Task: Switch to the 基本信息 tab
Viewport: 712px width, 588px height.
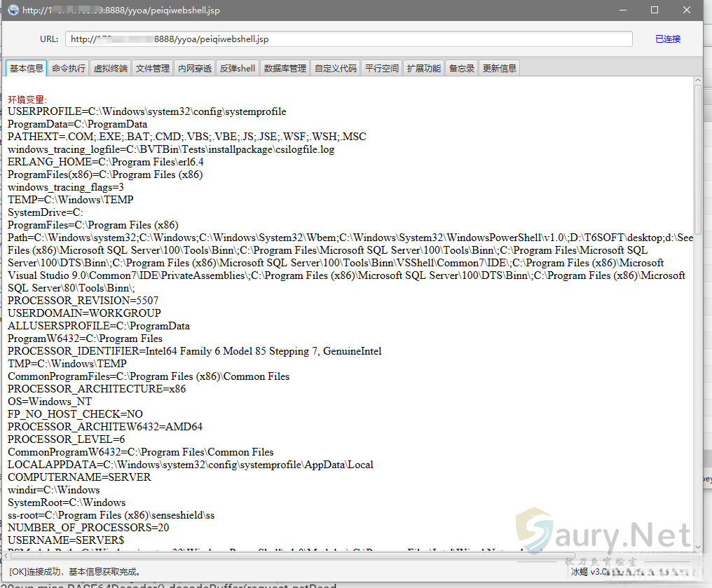Action: click(x=27, y=68)
